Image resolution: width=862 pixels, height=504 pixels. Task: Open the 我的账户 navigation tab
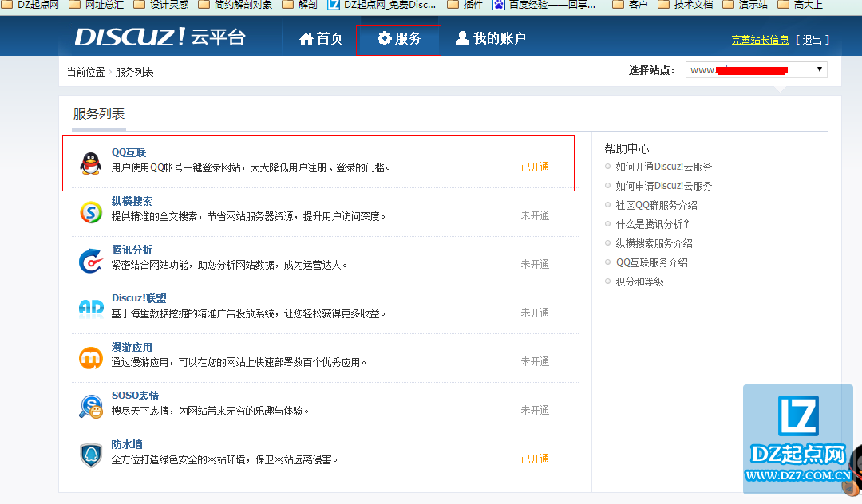pos(491,38)
